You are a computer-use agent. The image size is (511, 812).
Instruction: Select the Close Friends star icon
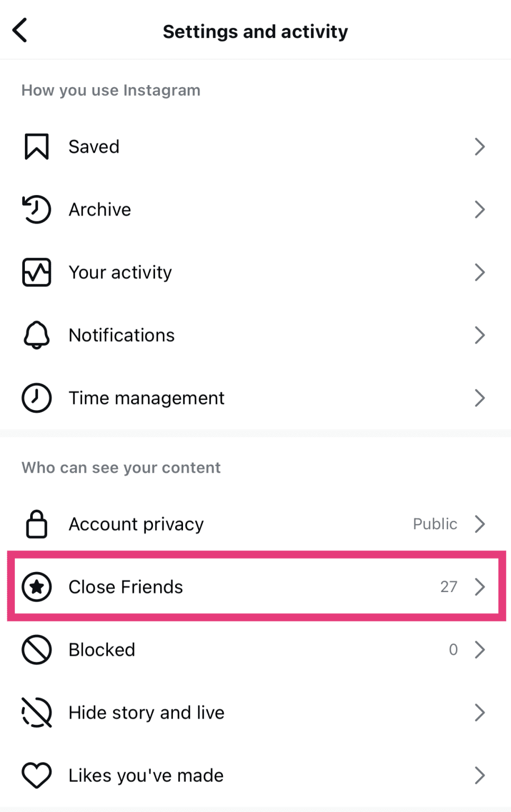pyautogui.click(x=36, y=587)
